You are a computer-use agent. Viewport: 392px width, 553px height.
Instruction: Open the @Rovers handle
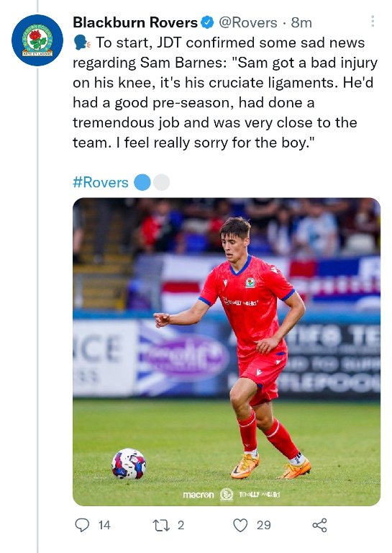248,22
